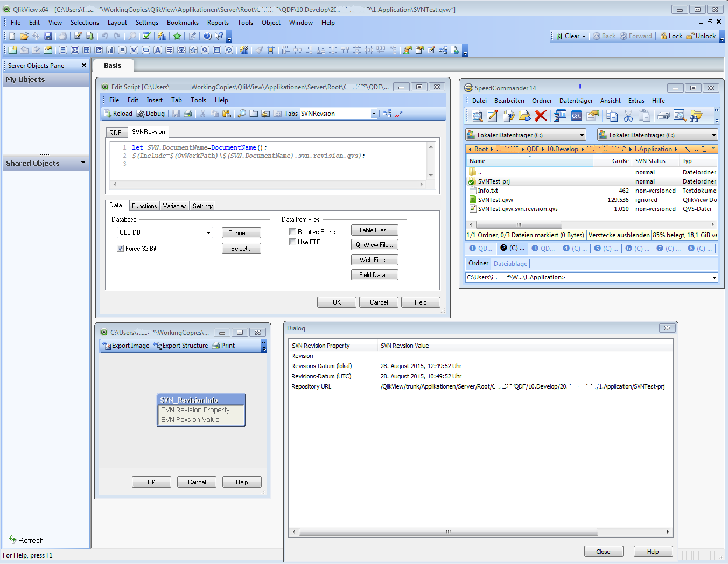Expand the My Objects section header
The height and width of the screenshot is (564, 728).
46,79
